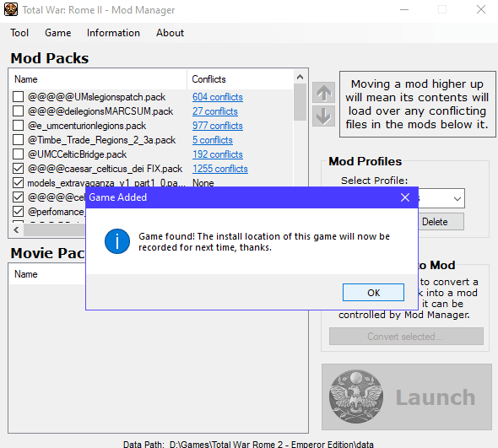This screenshot has height=448, width=498.
Task: Open the 977 conflicts link
Action: click(218, 126)
